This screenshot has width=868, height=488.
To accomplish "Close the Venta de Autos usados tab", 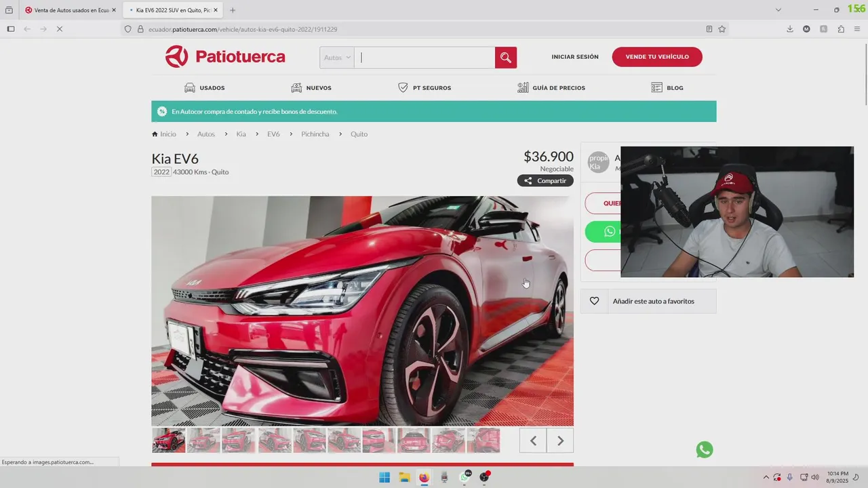I will point(113,10).
